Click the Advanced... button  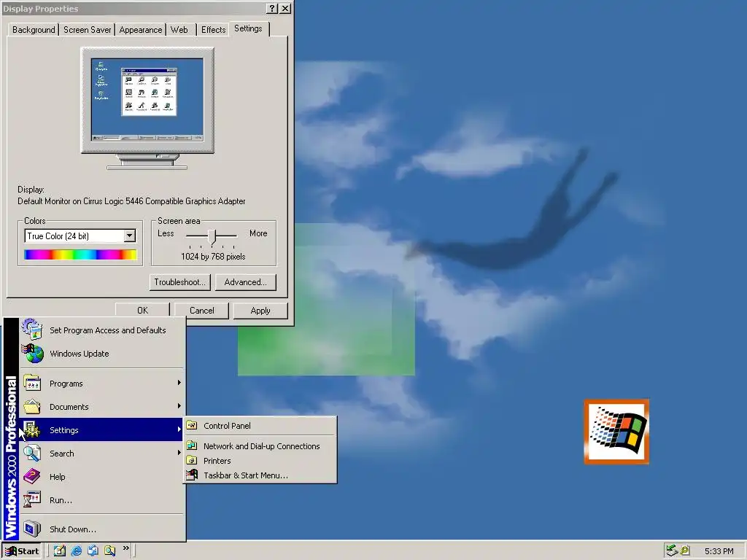point(245,282)
